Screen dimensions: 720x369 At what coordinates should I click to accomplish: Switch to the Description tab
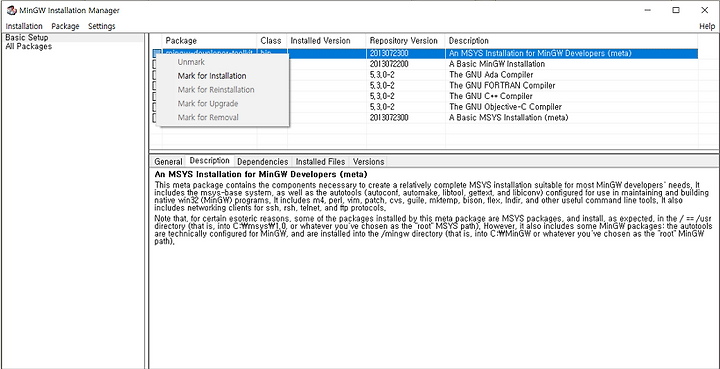point(209,161)
